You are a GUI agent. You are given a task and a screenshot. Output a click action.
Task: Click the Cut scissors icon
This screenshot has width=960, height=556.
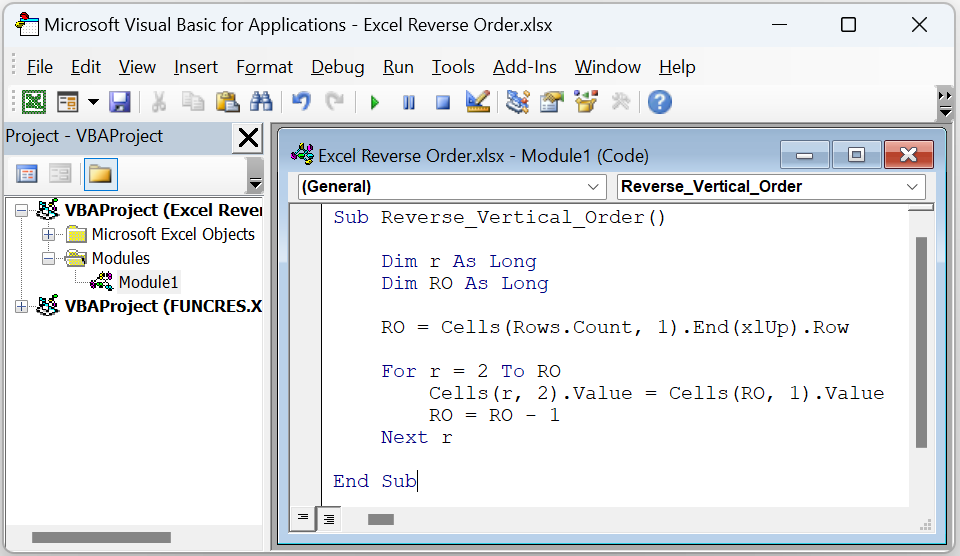pyautogui.click(x=159, y=102)
